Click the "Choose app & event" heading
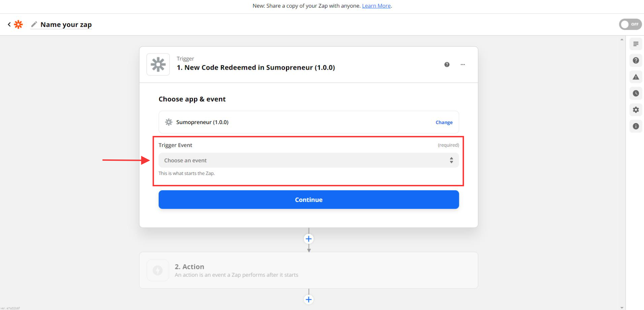Screen dimensions: 644x310 192,99
